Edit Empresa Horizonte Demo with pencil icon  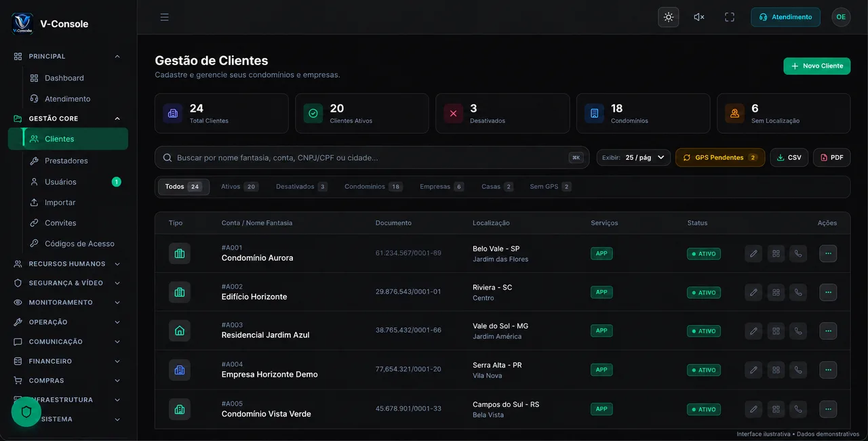753,371
